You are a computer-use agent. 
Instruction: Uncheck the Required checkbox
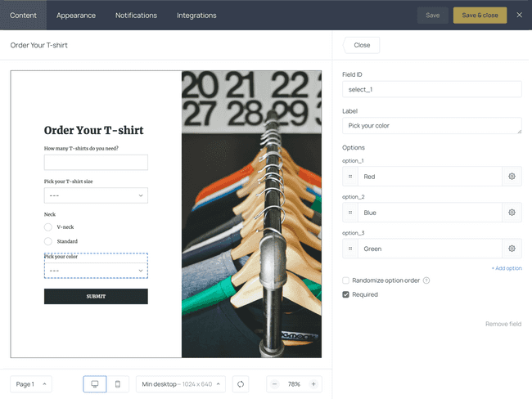tap(345, 294)
